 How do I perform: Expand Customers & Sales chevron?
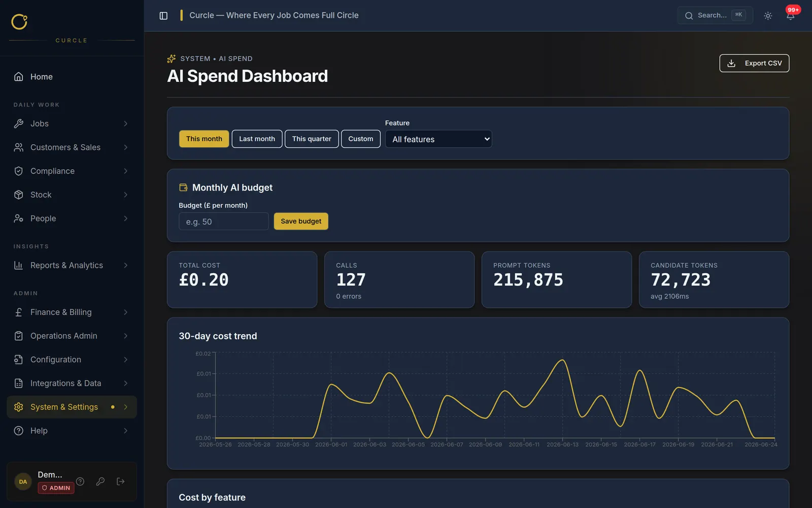pos(125,147)
